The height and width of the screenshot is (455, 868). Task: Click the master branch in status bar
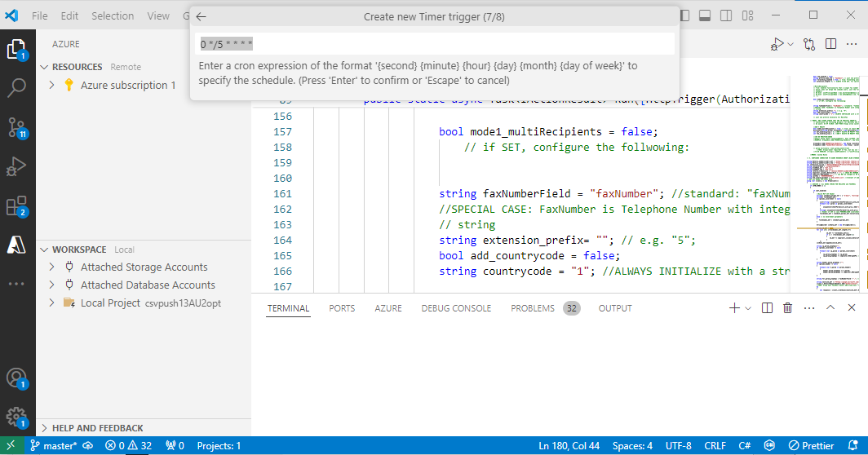click(x=53, y=446)
